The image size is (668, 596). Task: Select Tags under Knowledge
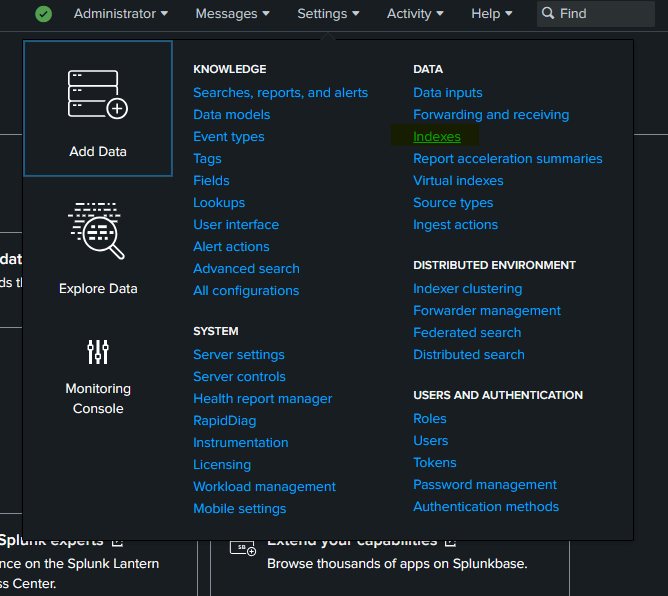pos(207,158)
